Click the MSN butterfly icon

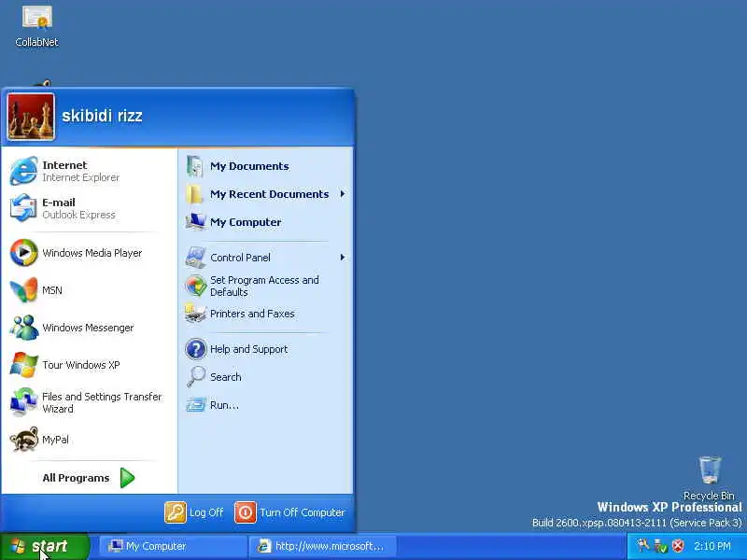[x=22, y=290]
